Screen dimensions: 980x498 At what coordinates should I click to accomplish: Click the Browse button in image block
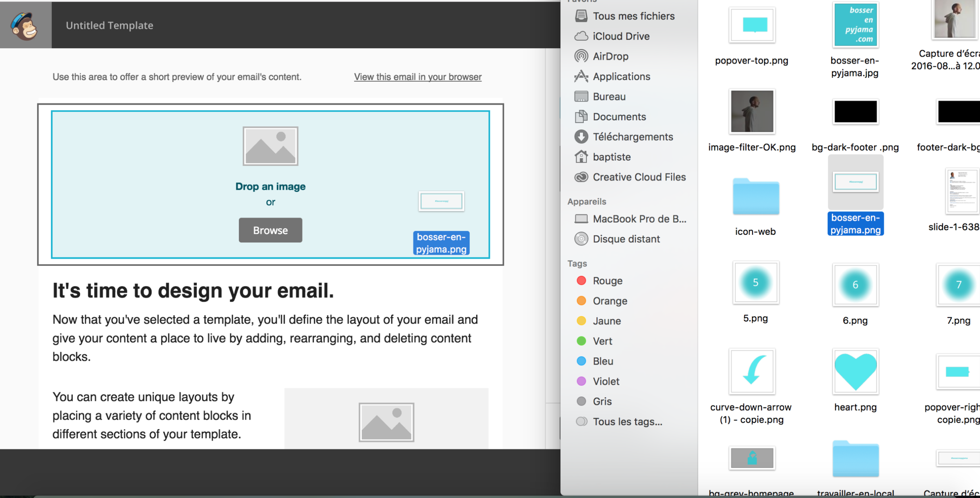270,230
